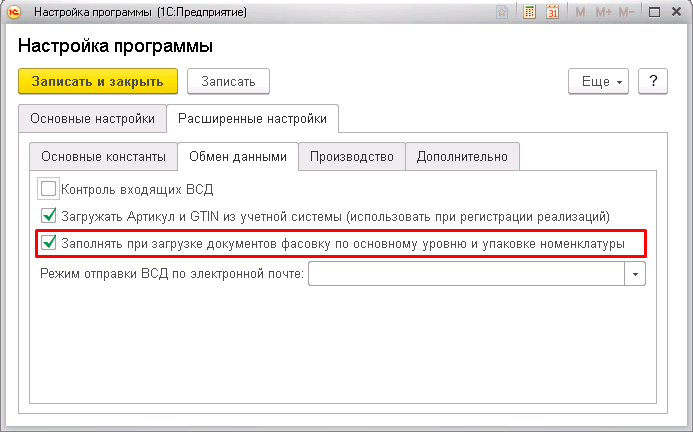Open help with the ? button
The image size is (693, 432).
click(x=653, y=81)
